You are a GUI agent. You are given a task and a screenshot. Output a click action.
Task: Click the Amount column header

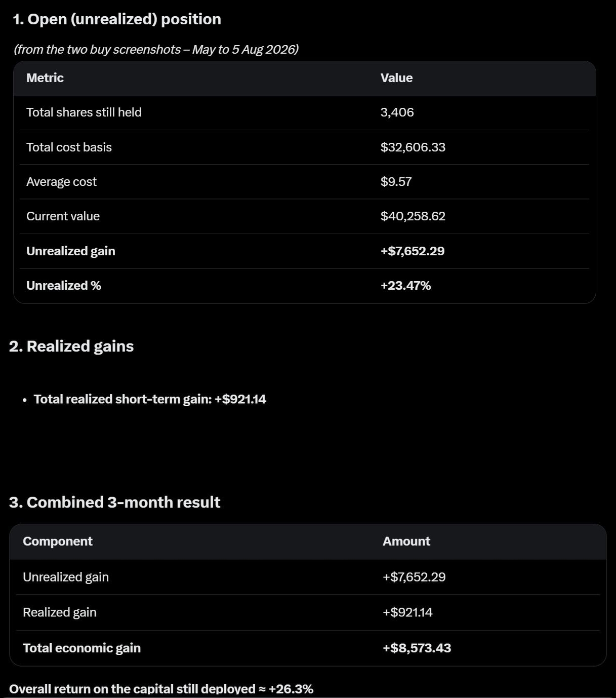point(406,541)
